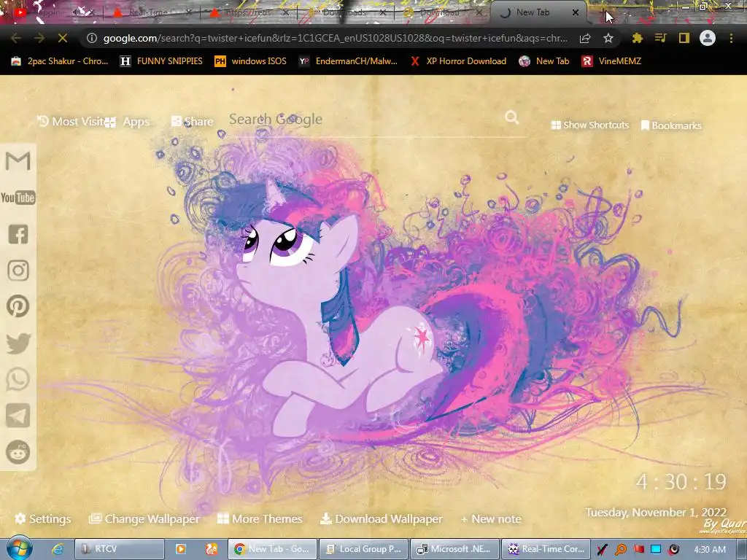Image resolution: width=747 pixels, height=560 pixels.
Task: Click More Themes
Action: [260, 518]
